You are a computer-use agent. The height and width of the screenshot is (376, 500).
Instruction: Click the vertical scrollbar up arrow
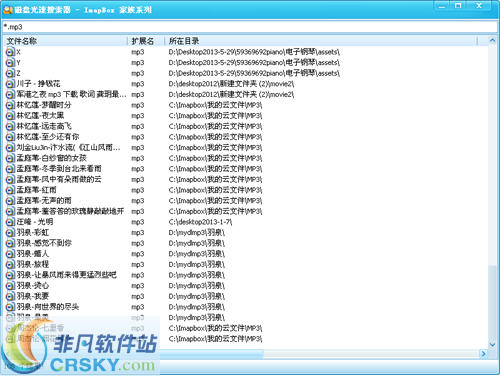point(492,41)
